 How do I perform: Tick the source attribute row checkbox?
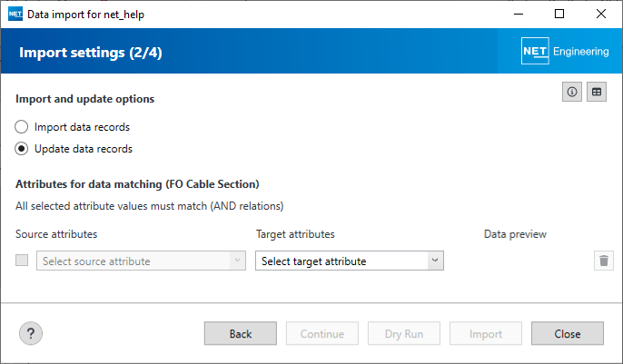pyautogui.click(x=23, y=261)
